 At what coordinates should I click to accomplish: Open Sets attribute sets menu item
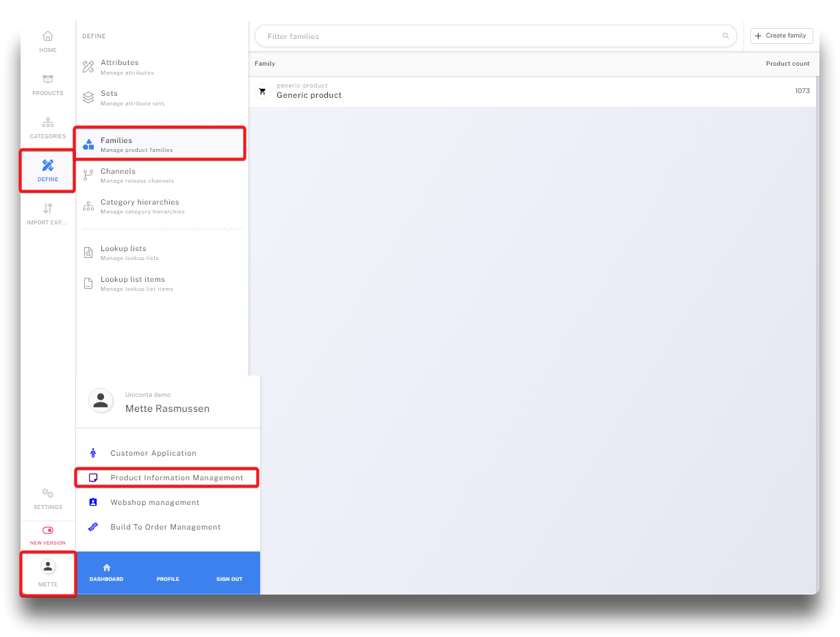click(110, 97)
